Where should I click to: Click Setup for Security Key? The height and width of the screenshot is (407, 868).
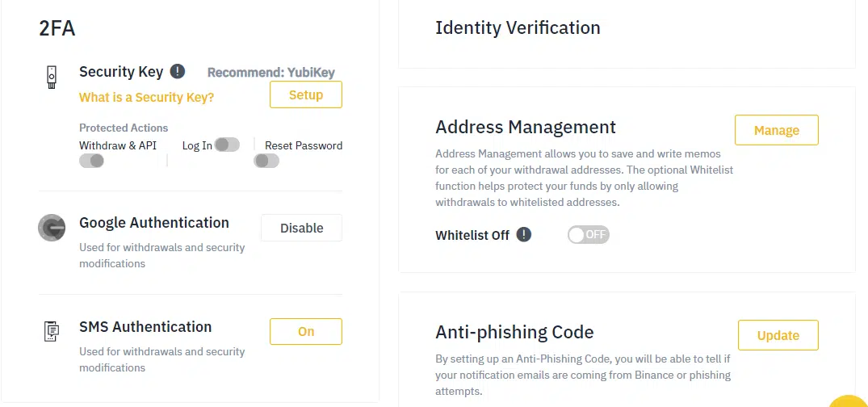pyautogui.click(x=306, y=94)
